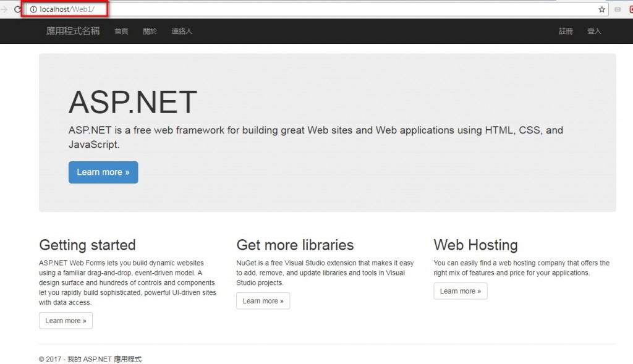Click the large ASP.NET heading
The width and height of the screenshot is (633, 364).
(x=133, y=102)
